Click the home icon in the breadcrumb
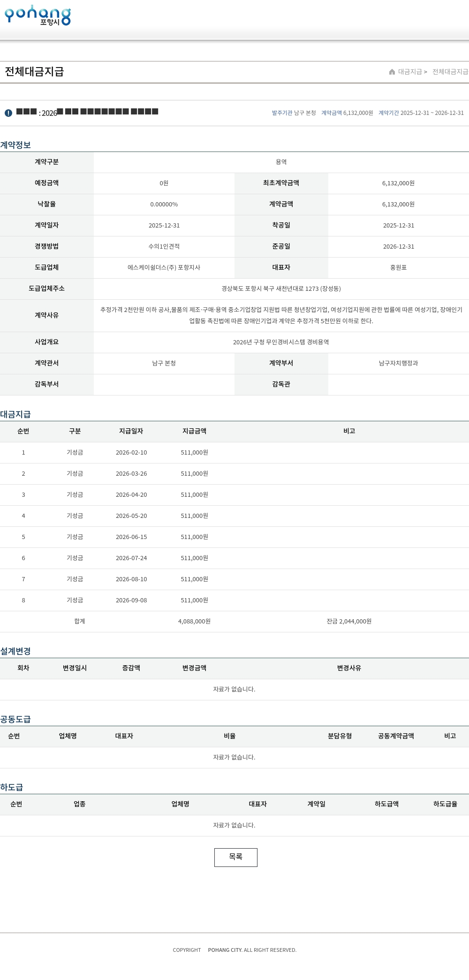This screenshot has width=469, height=980. point(392,72)
